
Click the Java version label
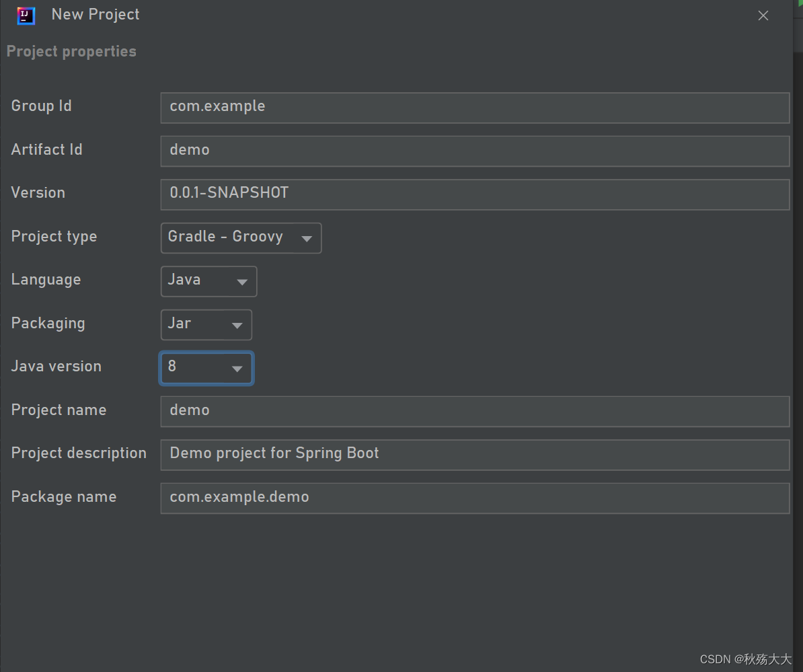(x=56, y=366)
